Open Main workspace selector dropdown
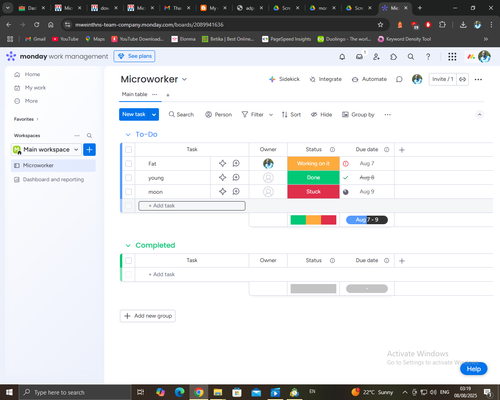 (46, 150)
